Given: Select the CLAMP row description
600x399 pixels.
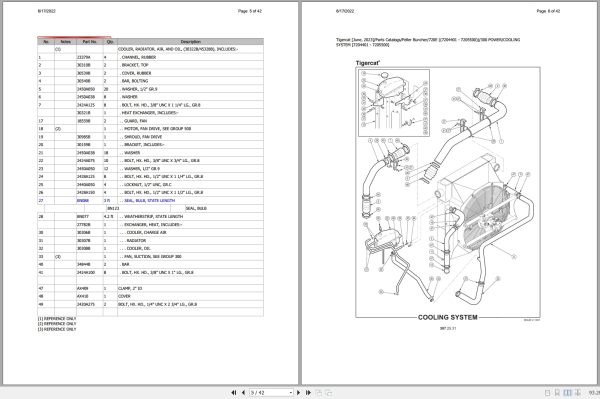Looking at the screenshot, I should pos(130,288).
